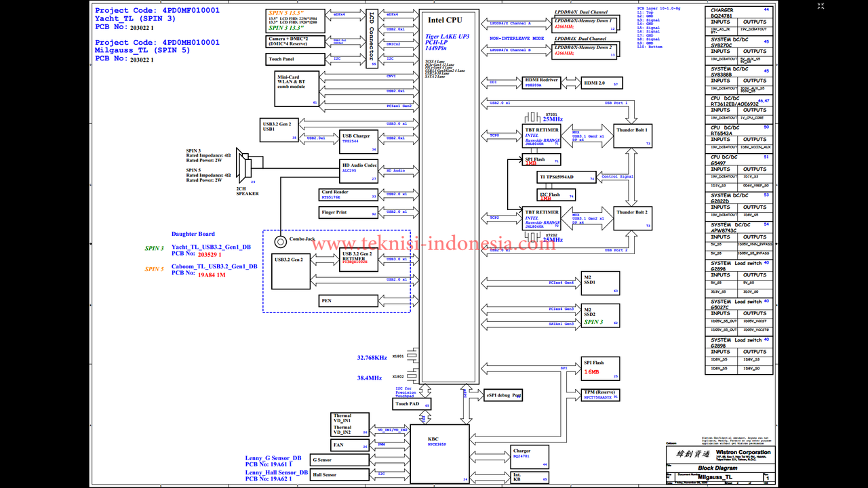868x488 pixels.
Task: Click the I2C Flash block
Action: (557, 195)
